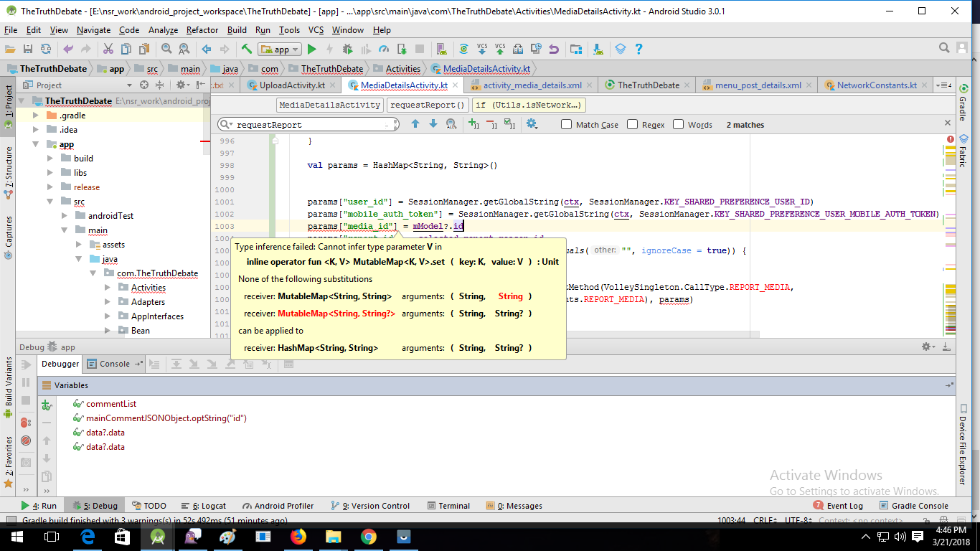The image size is (980, 551).
Task: Open the Terminal tool window
Action: (x=448, y=506)
